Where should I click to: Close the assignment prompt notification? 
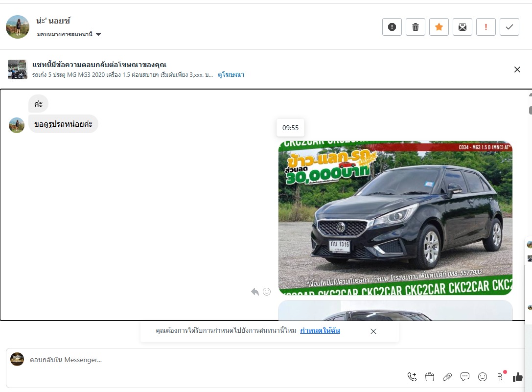point(373,331)
